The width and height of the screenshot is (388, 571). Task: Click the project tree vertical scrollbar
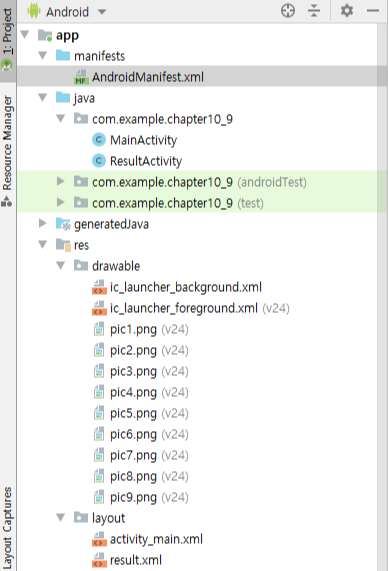pyautogui.click(x=382, y=297)
